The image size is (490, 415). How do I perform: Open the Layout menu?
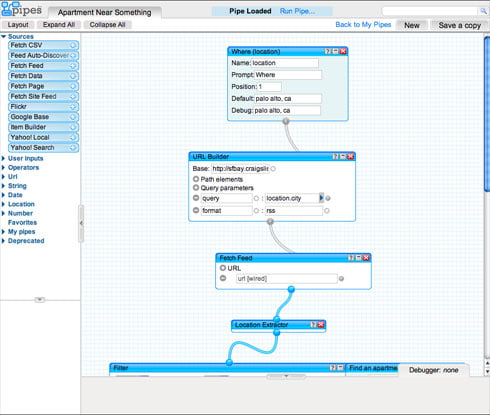tap(18, 25)
